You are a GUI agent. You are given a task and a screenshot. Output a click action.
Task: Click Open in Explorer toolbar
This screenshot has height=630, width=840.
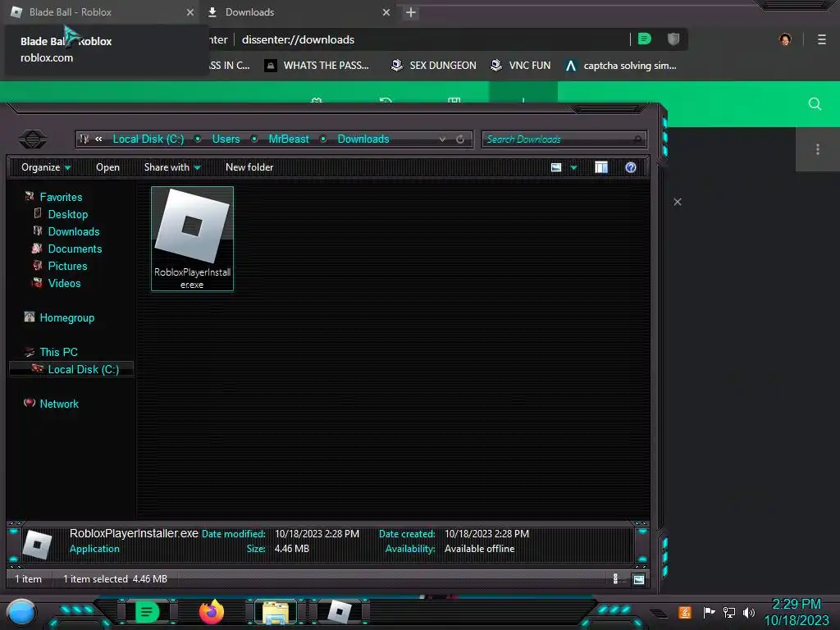point(107,167)
